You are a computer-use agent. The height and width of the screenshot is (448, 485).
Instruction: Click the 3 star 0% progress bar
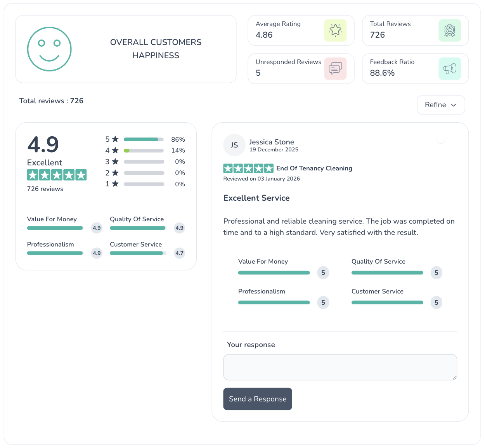click(144, 162)
